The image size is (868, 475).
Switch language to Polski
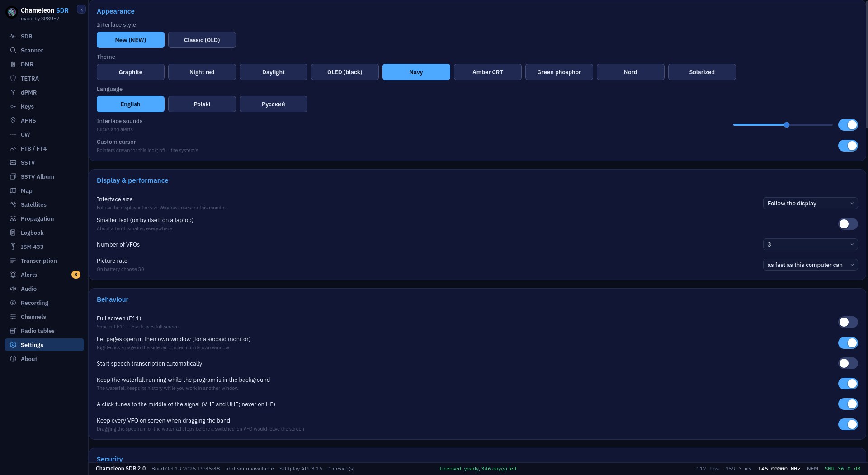202,104
